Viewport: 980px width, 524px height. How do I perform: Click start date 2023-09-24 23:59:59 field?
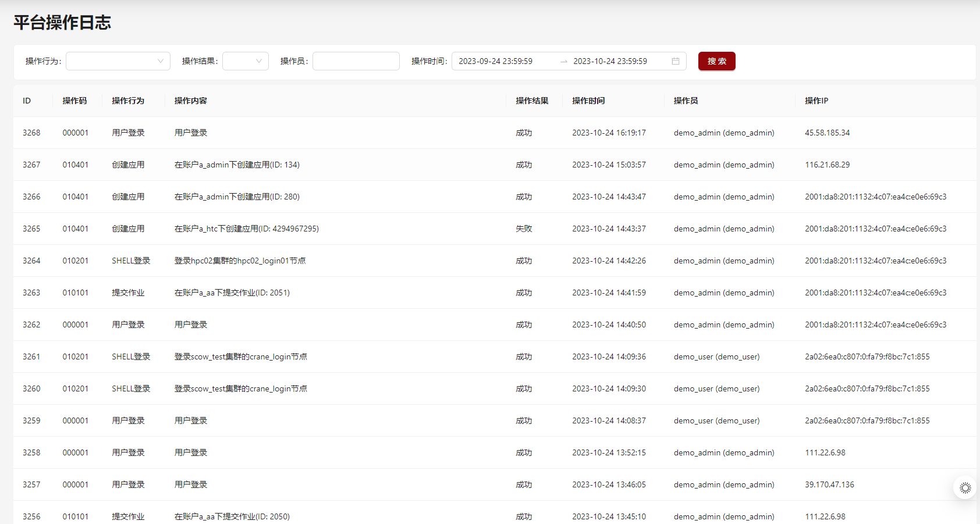pyautogui.click(x=495, y=61)
